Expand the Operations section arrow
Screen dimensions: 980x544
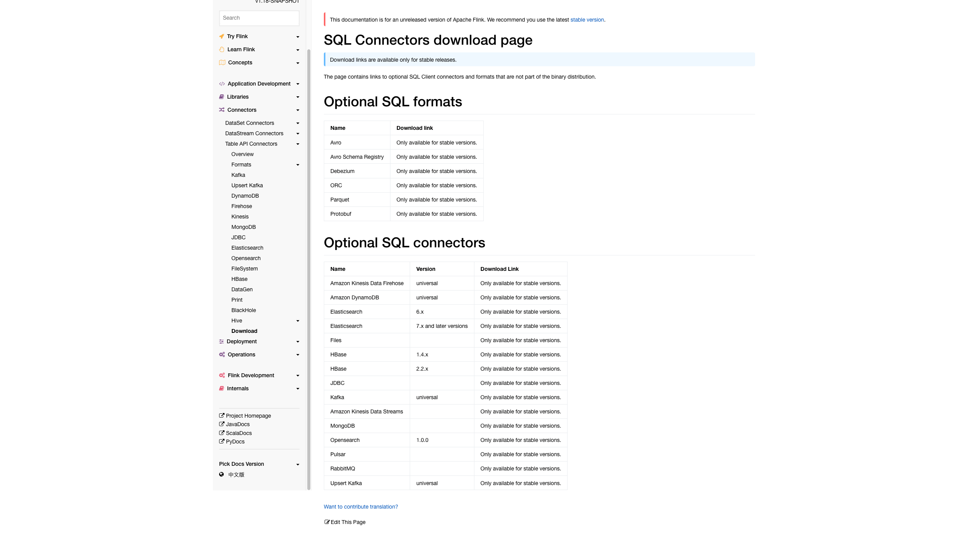[298, 355]
